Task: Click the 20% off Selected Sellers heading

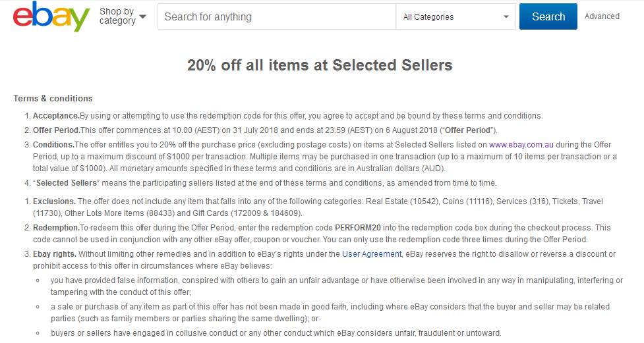Action: [320, 65]
